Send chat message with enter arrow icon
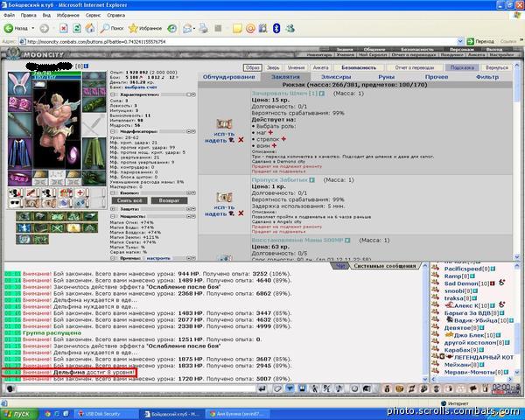 click(262, 388)
